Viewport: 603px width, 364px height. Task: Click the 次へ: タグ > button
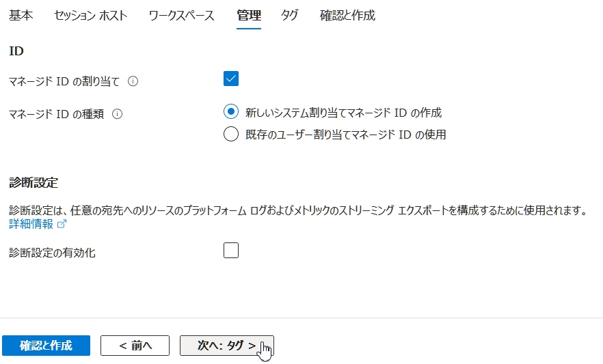point(226,346)
